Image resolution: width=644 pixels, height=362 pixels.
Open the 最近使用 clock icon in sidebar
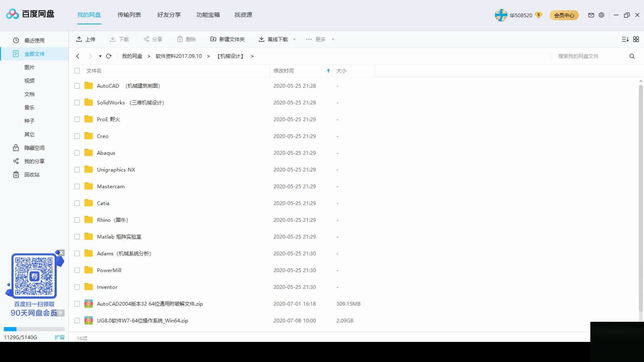[16, 40]
